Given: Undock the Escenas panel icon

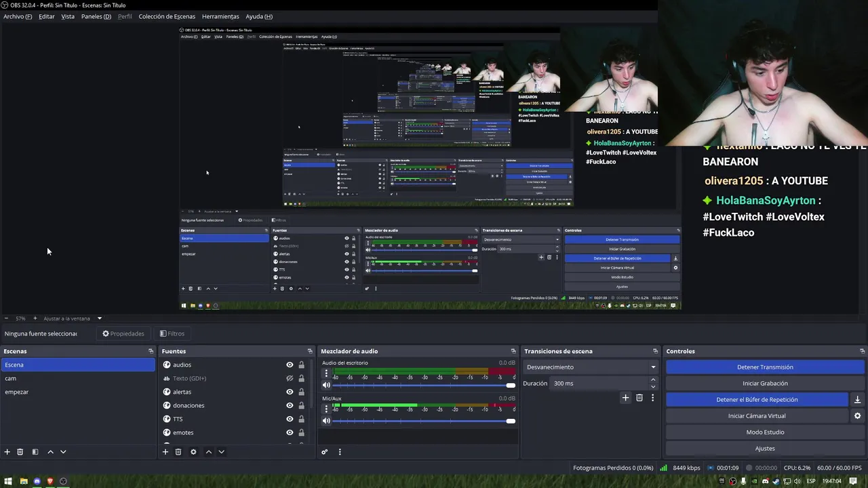Looking at the screenshot, I should tap(151, 351).
